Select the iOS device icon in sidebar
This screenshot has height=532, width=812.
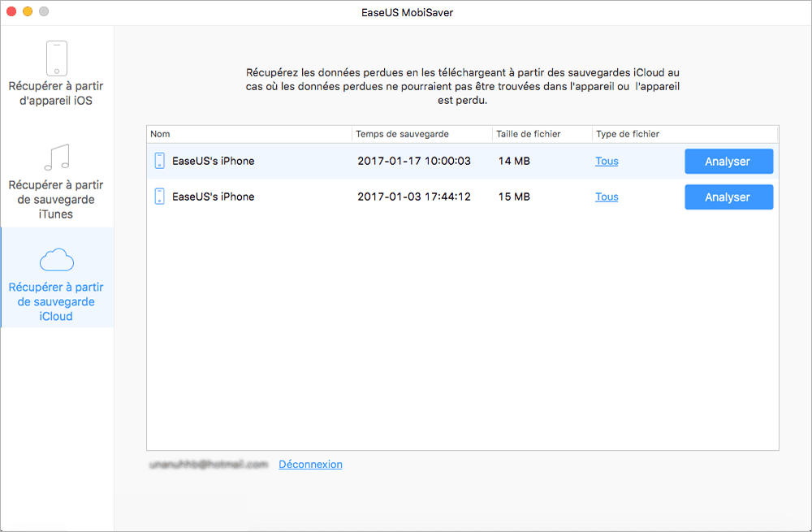point(57,58)
